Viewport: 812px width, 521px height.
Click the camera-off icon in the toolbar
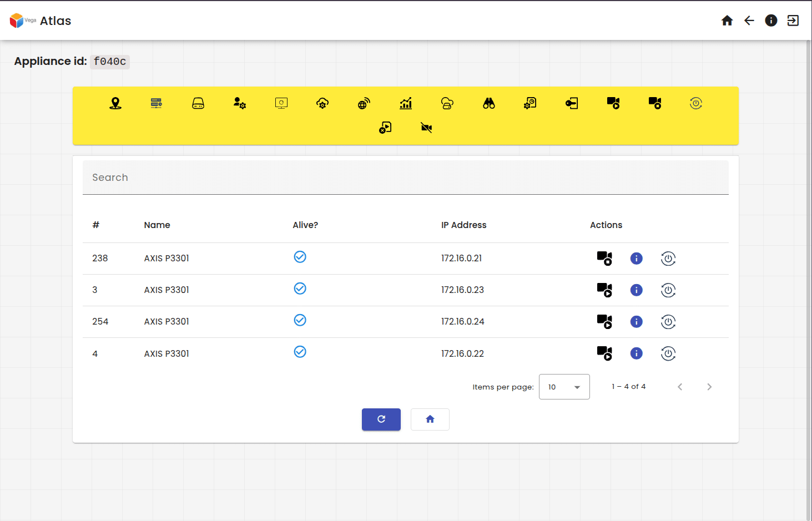coord(426,128)
